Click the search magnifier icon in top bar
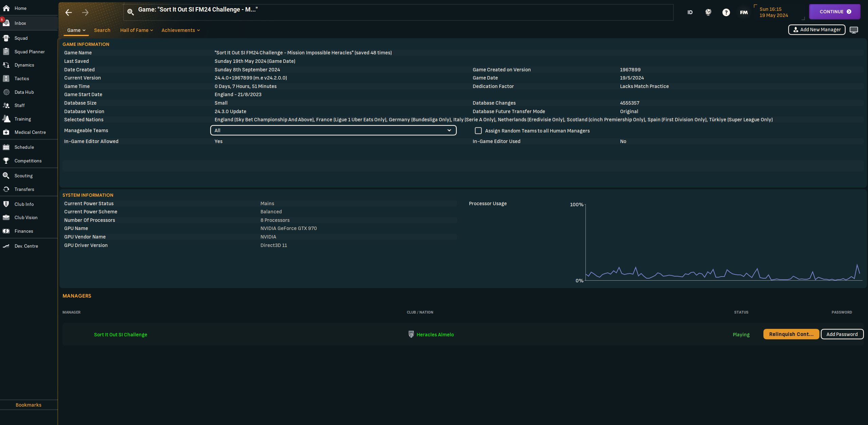 point(130,12)
